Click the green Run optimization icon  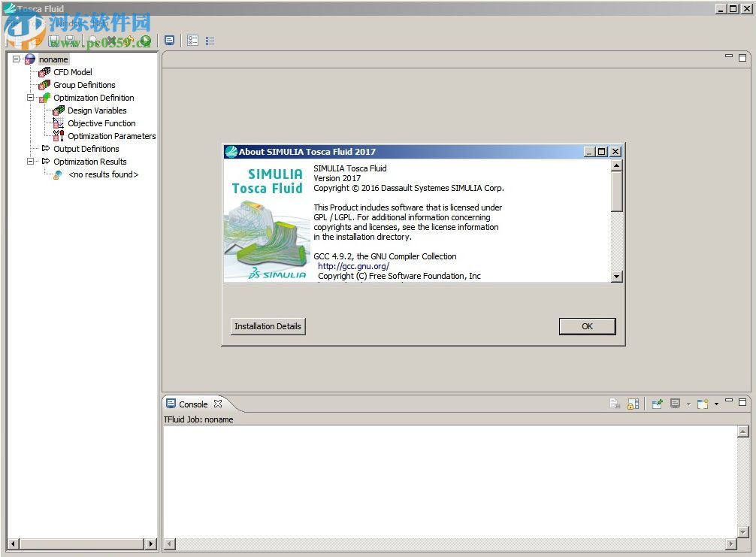[145, 41]
